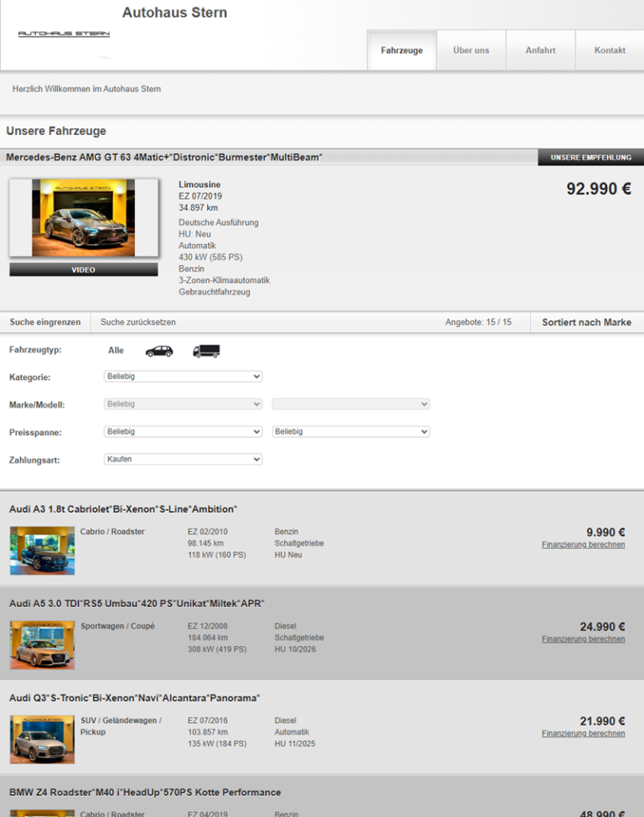The width and height of the screenshot is (644, 817).
Task: Click Finanzierung berechnen for Audi A5
Action: tap(583, 639)
